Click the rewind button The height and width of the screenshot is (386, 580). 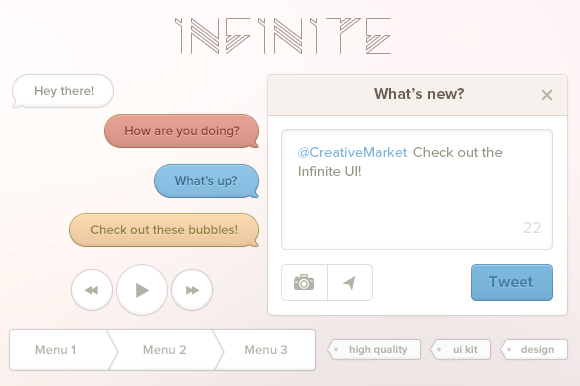[x=92, y=290]
